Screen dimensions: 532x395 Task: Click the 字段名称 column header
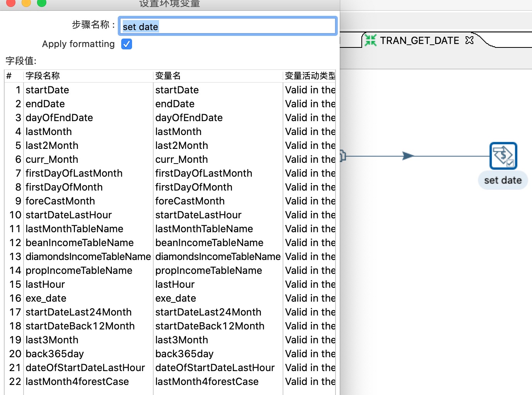pyautogui.click(x=42, y=76)
